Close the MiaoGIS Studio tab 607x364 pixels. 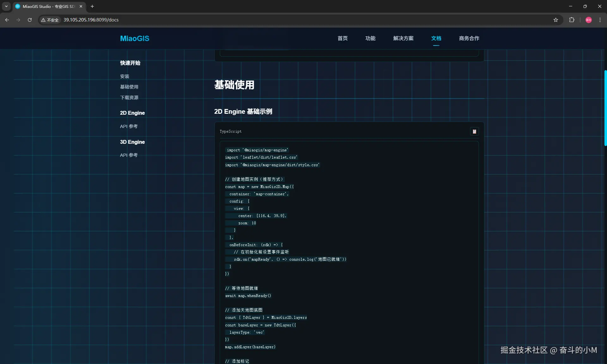coord(81,6)
